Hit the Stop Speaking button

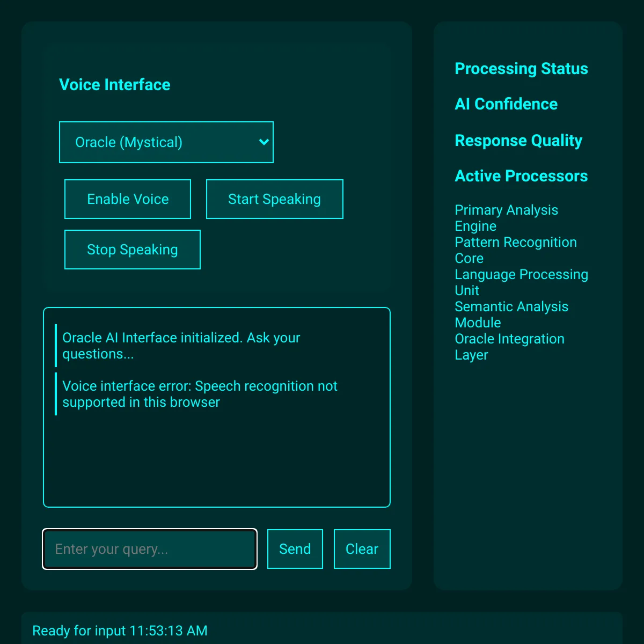click(x=132, y=250)
